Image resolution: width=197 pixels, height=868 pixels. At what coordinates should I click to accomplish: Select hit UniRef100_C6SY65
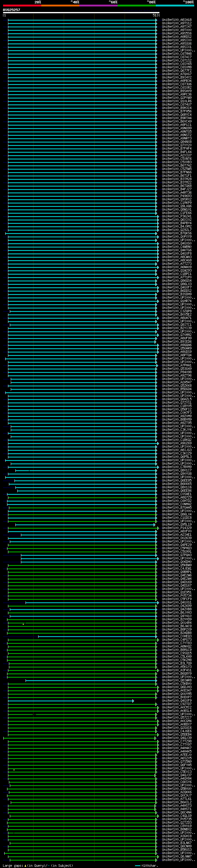click(177, 64)
